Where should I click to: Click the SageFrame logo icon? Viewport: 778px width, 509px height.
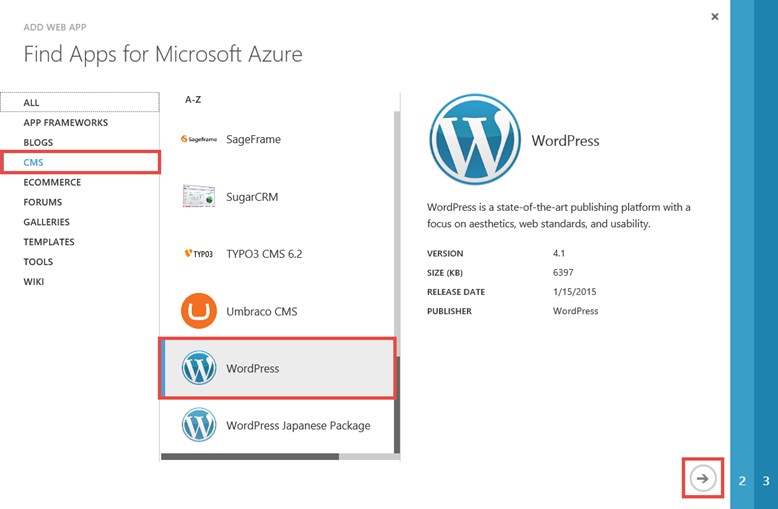(199, 139)
